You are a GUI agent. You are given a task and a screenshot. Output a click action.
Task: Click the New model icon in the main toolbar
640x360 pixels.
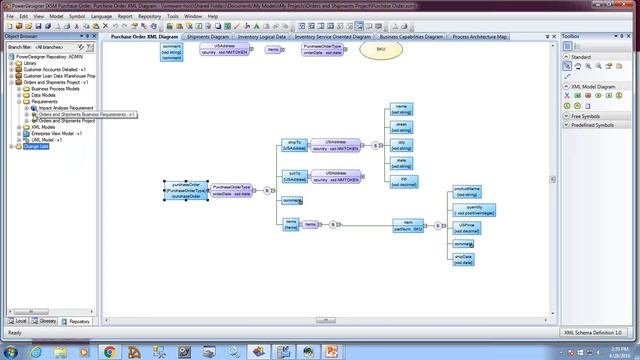click(x=10, y=26)
